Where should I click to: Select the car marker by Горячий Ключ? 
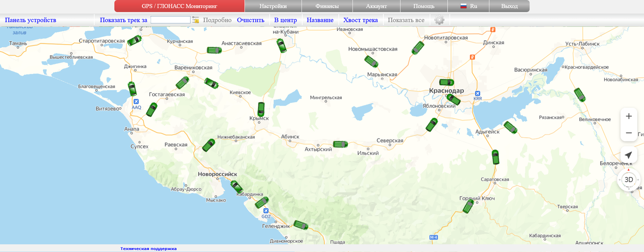468,206
